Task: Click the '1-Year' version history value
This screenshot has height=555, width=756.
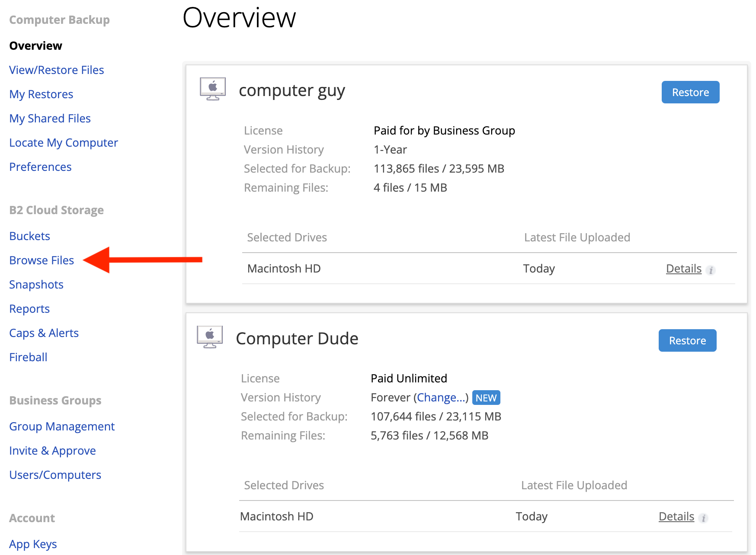Action: click(x=390, y=150)
